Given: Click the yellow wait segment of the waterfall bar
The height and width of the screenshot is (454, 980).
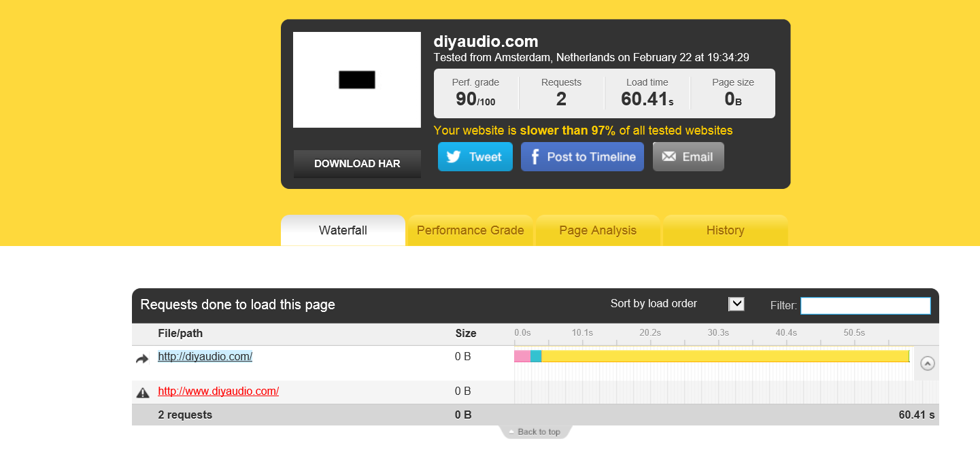Looking at the screenshot, I should [725, 356].
